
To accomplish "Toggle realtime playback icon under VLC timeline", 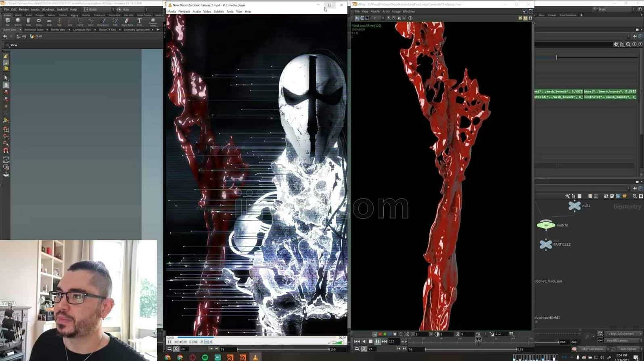I will [176, 349].
